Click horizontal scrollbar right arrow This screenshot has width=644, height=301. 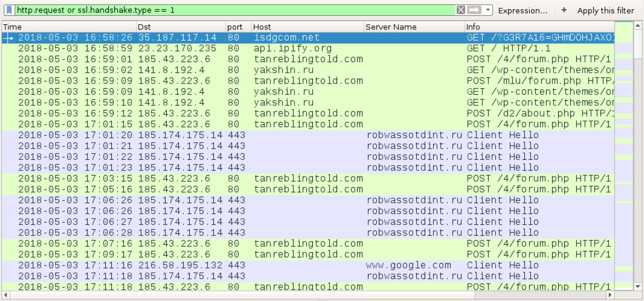(x=610, y=294)
